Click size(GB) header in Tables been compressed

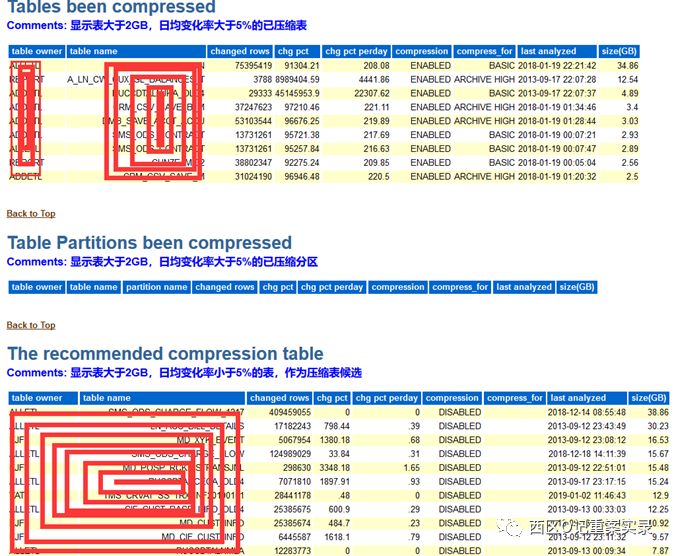pyautogui.click(x=619, y=51)
